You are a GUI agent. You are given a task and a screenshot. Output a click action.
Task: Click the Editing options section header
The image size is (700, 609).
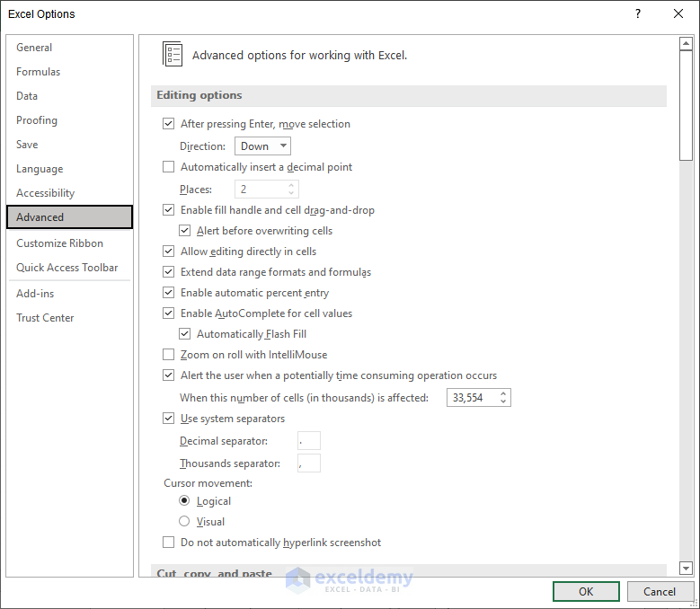[x=409, y=95]
